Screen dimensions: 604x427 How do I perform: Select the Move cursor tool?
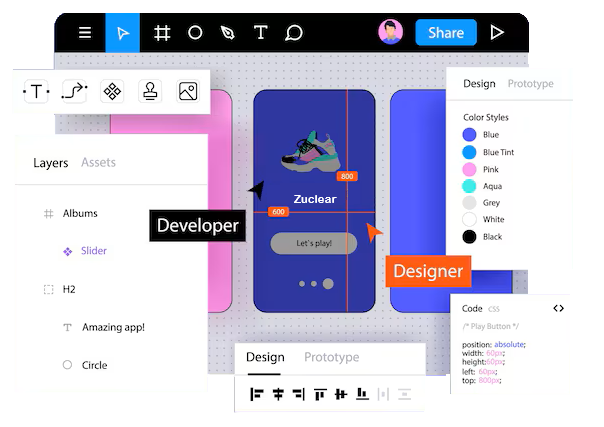(123, 33)
